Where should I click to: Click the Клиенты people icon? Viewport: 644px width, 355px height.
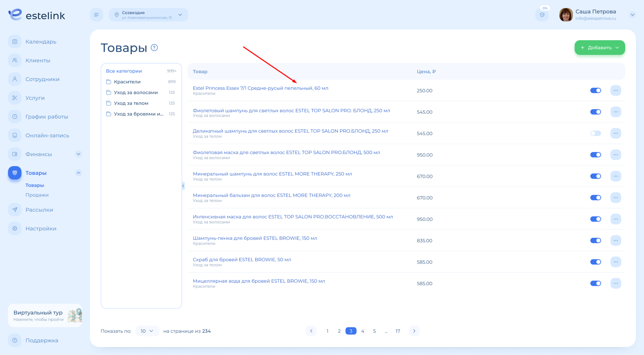(15, 60)
